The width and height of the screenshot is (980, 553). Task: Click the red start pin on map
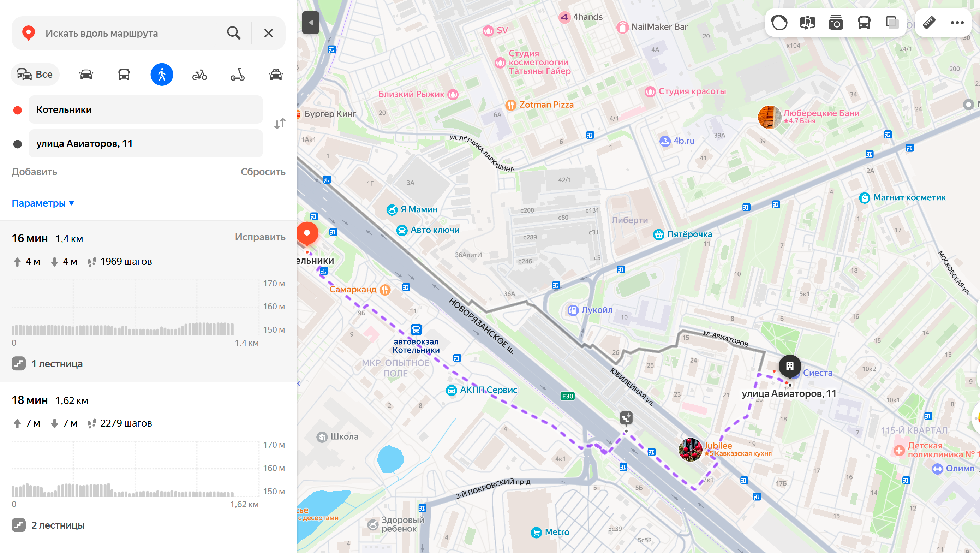pyautogui.click(x=307, y=234)
